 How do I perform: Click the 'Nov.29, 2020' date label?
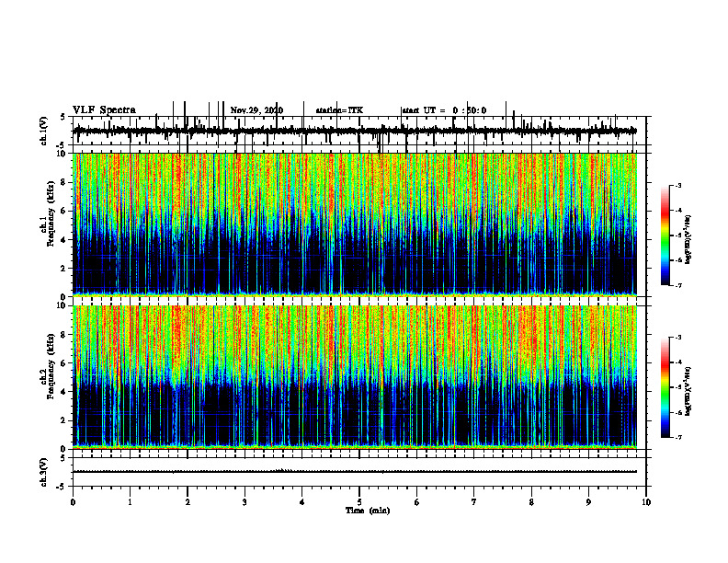(256, 110)
